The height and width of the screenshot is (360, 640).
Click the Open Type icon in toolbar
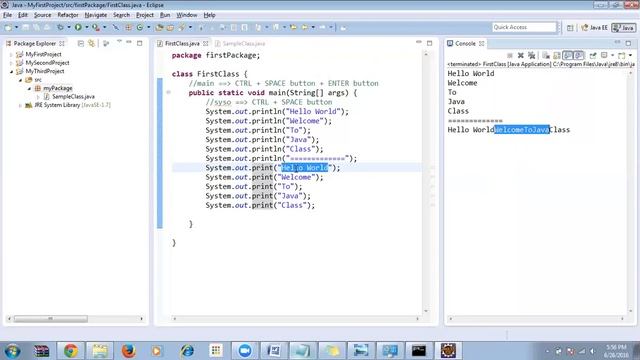coord(159,27)
